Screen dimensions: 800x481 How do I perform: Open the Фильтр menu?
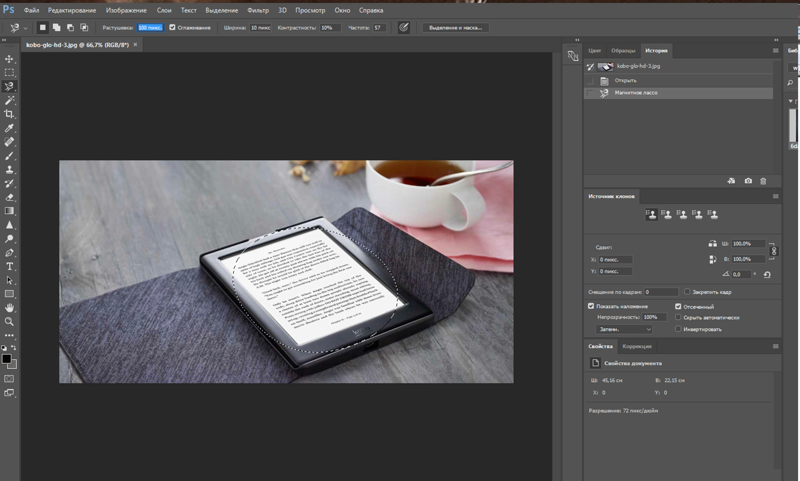[x=258, y=9]
